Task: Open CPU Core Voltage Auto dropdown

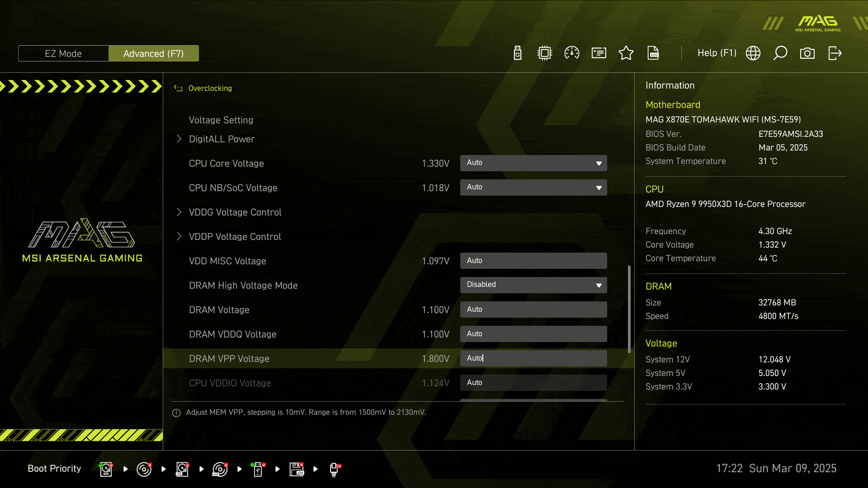Action: point(533,163)
